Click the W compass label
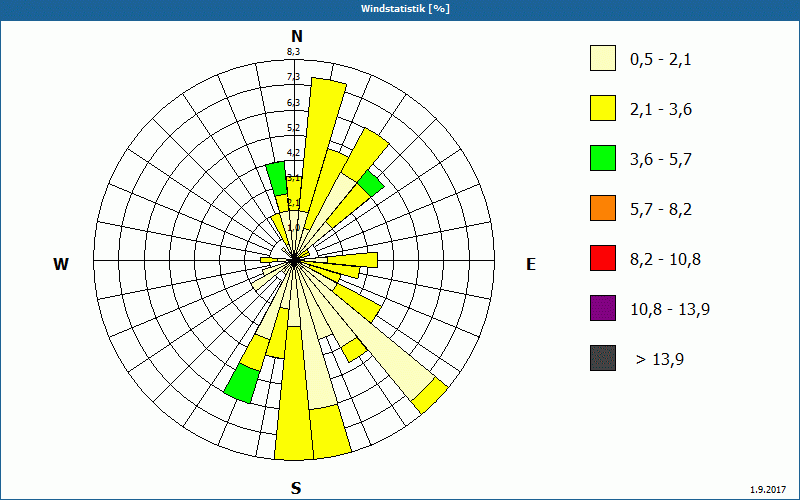 point(61,264)
